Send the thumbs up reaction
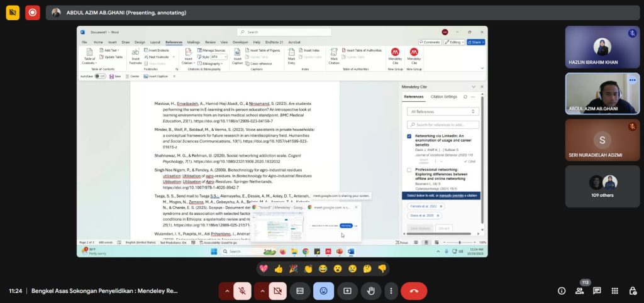This screenshot has width=644, height=303. pyautogui.click(x=279, y=269)
